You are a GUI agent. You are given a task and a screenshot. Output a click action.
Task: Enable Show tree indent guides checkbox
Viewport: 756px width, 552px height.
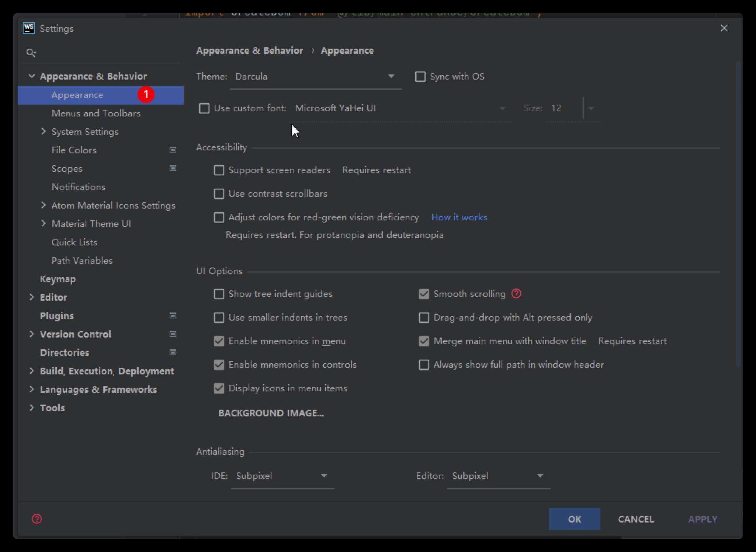click(x=219, y=294)
